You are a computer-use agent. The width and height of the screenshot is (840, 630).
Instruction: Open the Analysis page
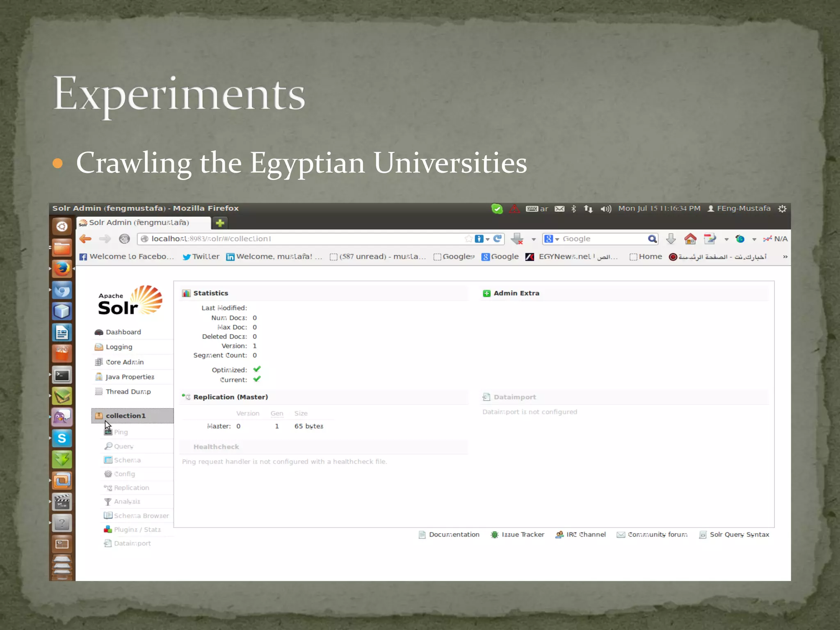(122, 502)
